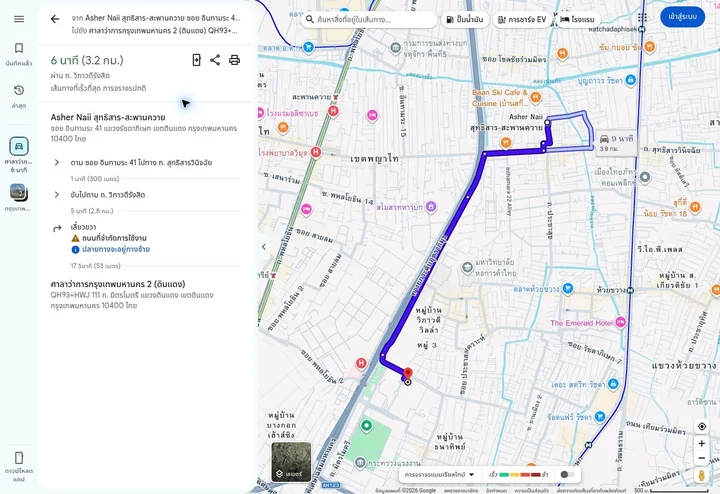Viewport: 720px width, 494px height.
Task: Open the Ratchadaphisek MRT station icon
Action: 642,29
